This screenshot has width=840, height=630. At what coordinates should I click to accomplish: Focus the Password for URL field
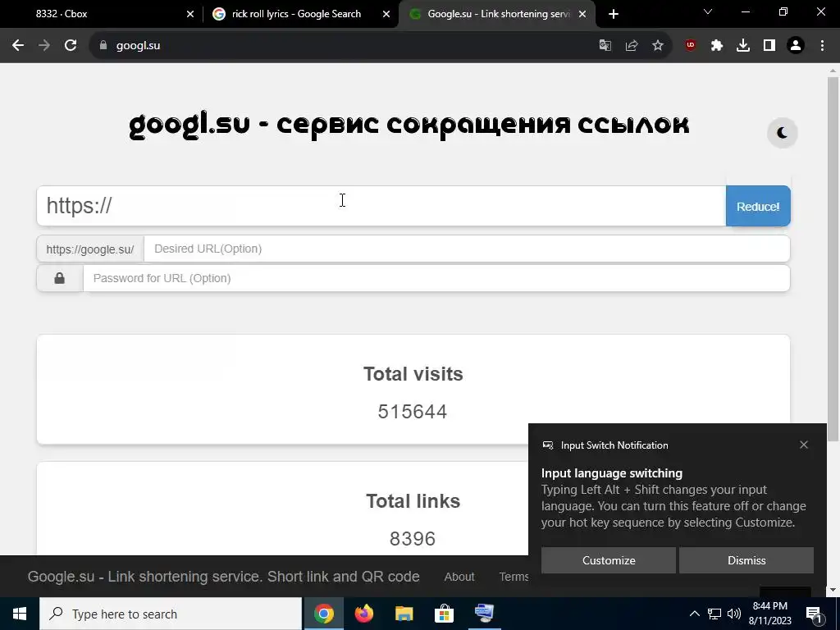(436, 278)
